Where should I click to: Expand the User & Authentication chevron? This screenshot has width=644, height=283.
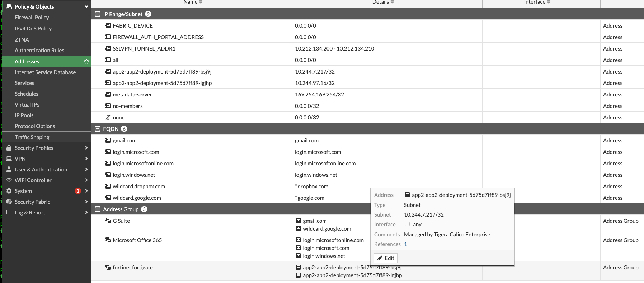pos(86,169)
